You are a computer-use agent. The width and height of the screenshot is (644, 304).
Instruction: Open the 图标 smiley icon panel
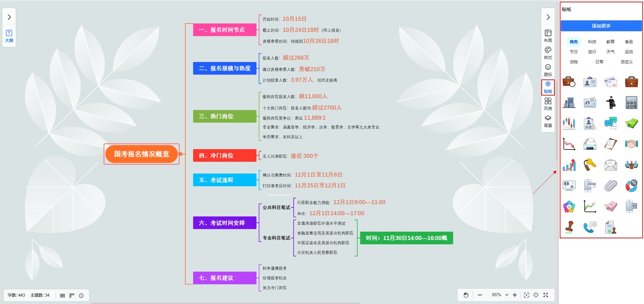click(x=548, y=70)
